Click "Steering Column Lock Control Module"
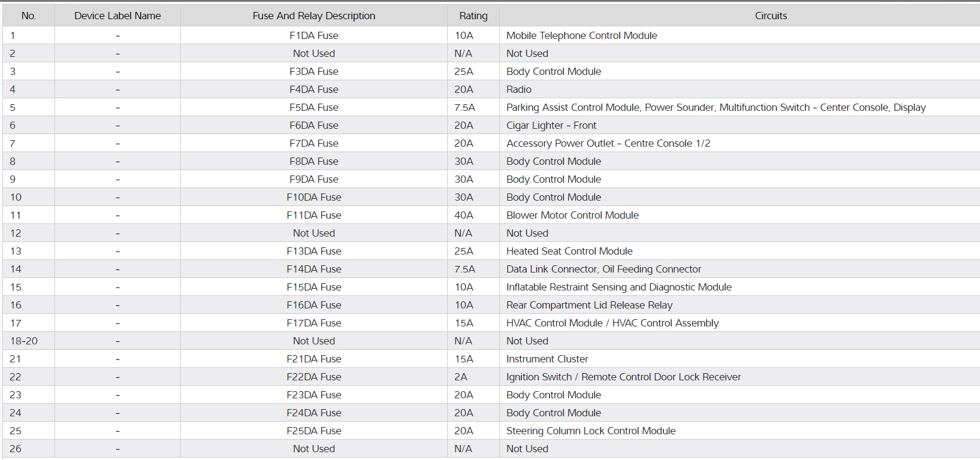This screenshot has height=460, width=980. point(590,431)
